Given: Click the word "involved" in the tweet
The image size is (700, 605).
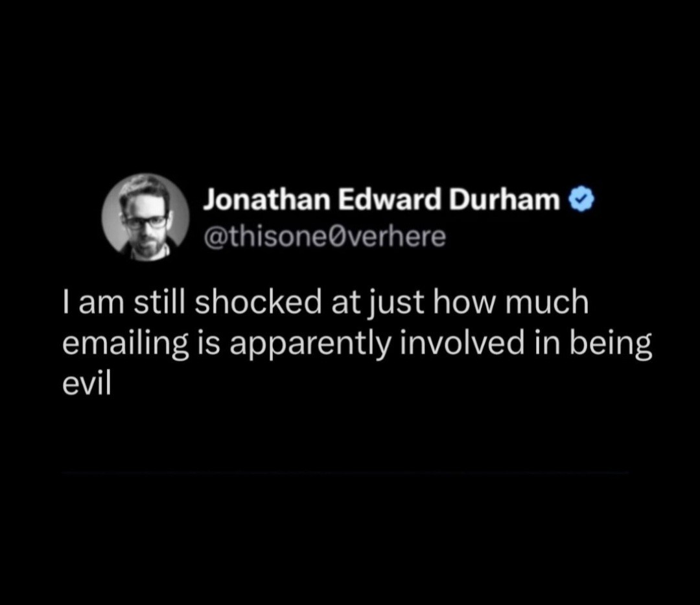Looking at the screenshot, I should pos(462,343).
